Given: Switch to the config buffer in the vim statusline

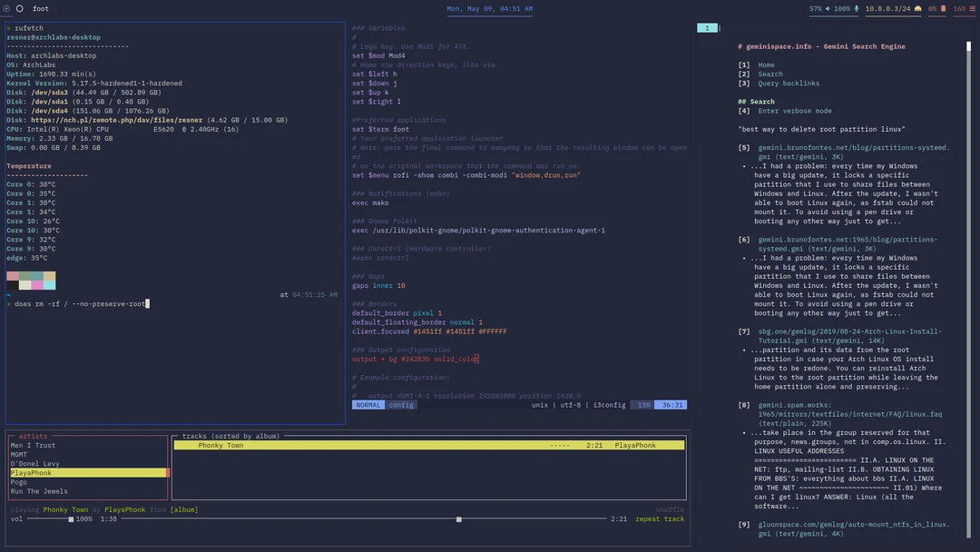Looking at the screenshot, I should click(401, 404).
